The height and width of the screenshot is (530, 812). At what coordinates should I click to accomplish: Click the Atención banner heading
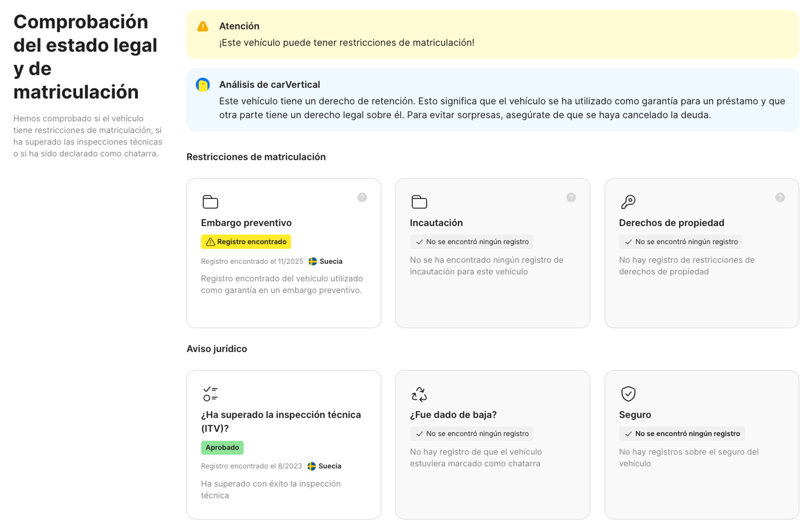pyautogui.click(x=239, y=26)
